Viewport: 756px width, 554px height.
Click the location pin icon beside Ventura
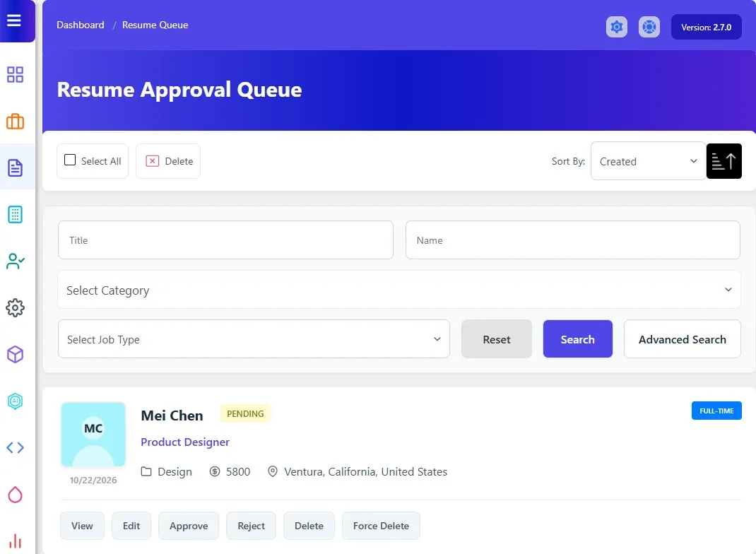tap(273, 471)
